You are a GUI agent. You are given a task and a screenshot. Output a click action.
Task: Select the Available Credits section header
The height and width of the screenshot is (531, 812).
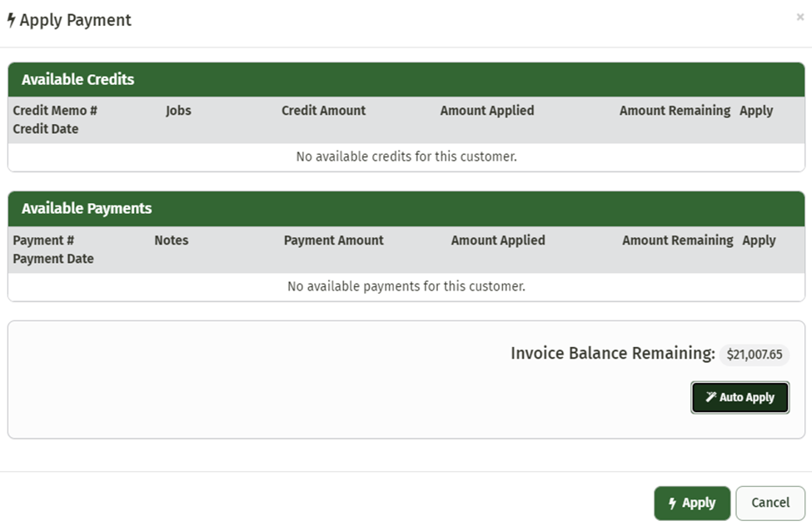(x=77, y=80)
